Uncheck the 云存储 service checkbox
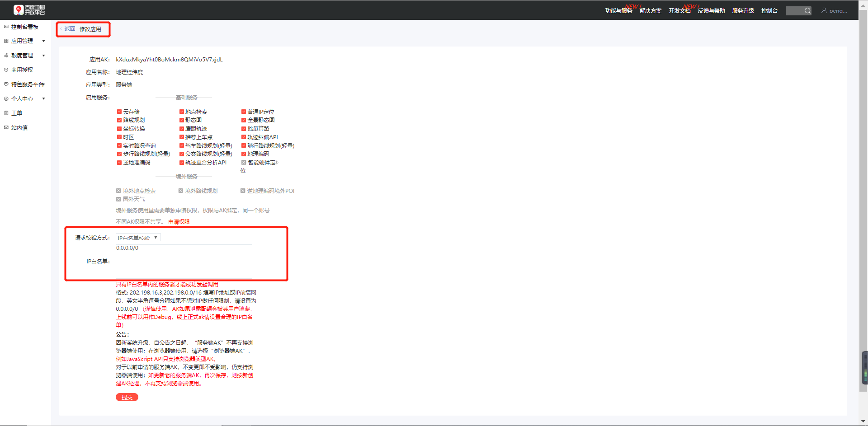 click(x=119, y=112)
